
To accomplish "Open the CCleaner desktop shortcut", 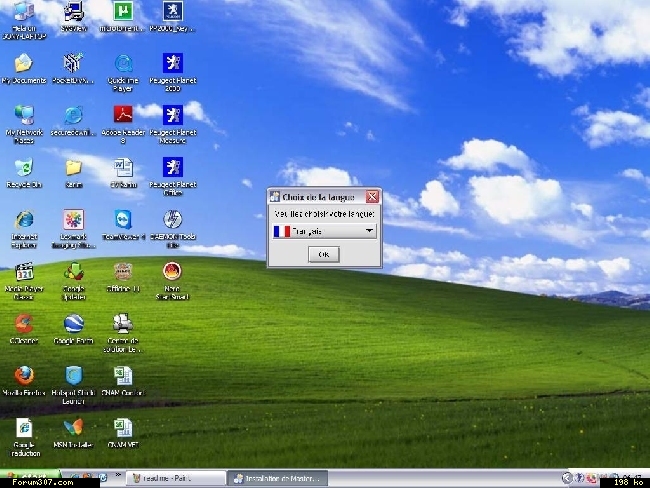I will pyautogui.click(x=24, y=323).
